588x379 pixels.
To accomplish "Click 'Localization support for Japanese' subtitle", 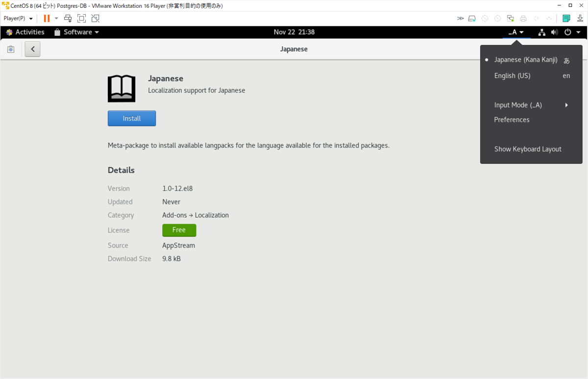I will pyautogui.click(x=196, y=90).
